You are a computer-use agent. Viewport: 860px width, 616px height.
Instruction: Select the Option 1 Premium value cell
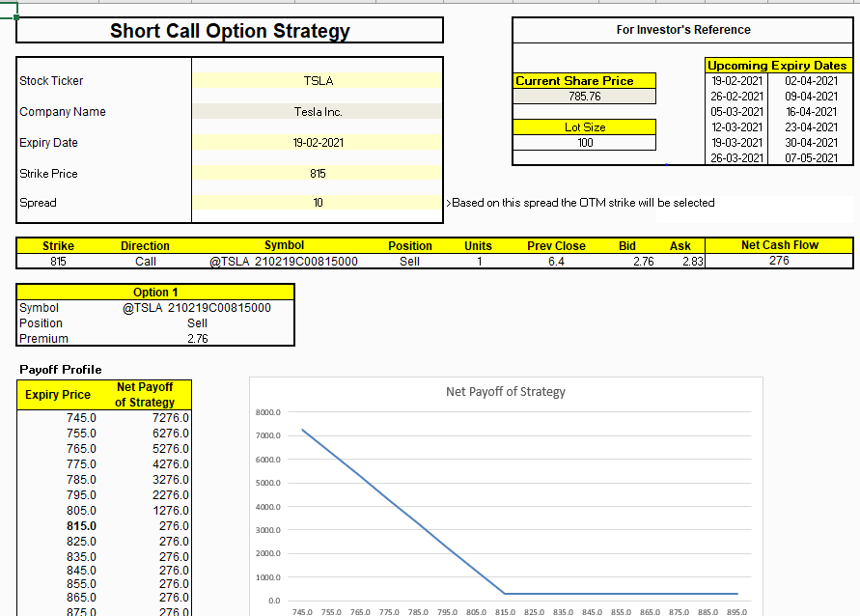click(x=197, y=339)
